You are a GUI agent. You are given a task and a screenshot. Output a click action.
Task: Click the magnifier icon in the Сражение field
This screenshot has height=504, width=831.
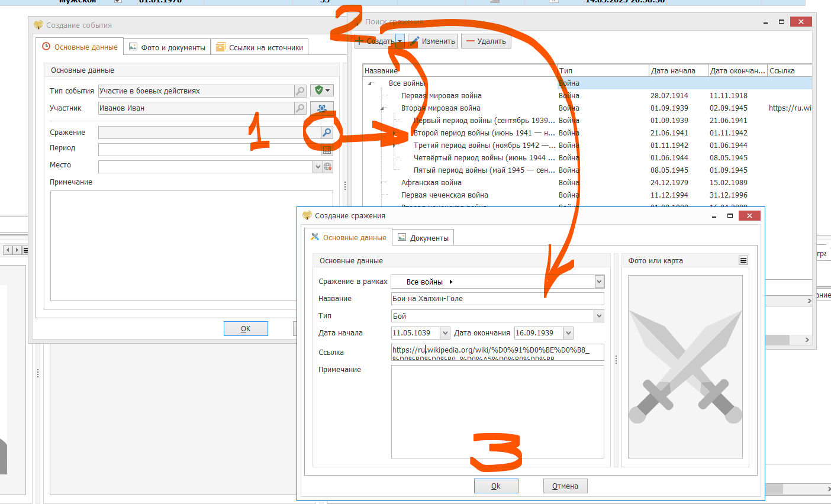point(326,133)
